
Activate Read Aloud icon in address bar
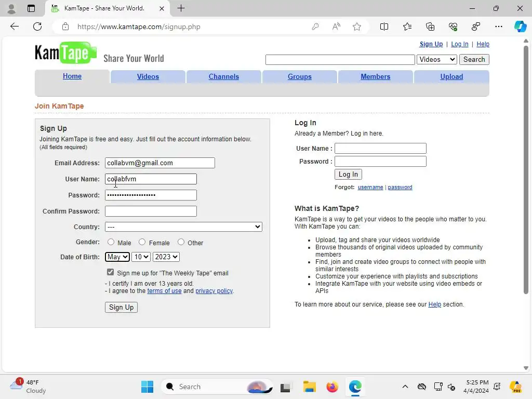coord(336,26)
